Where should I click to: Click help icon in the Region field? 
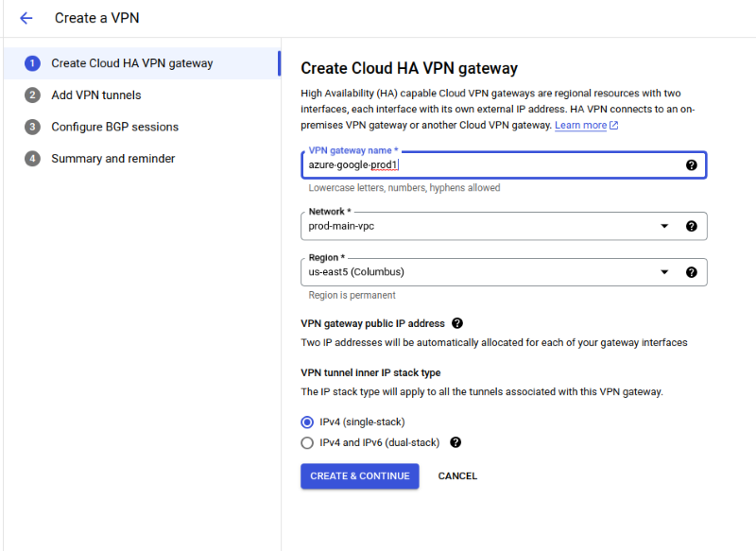coord(691,272)
